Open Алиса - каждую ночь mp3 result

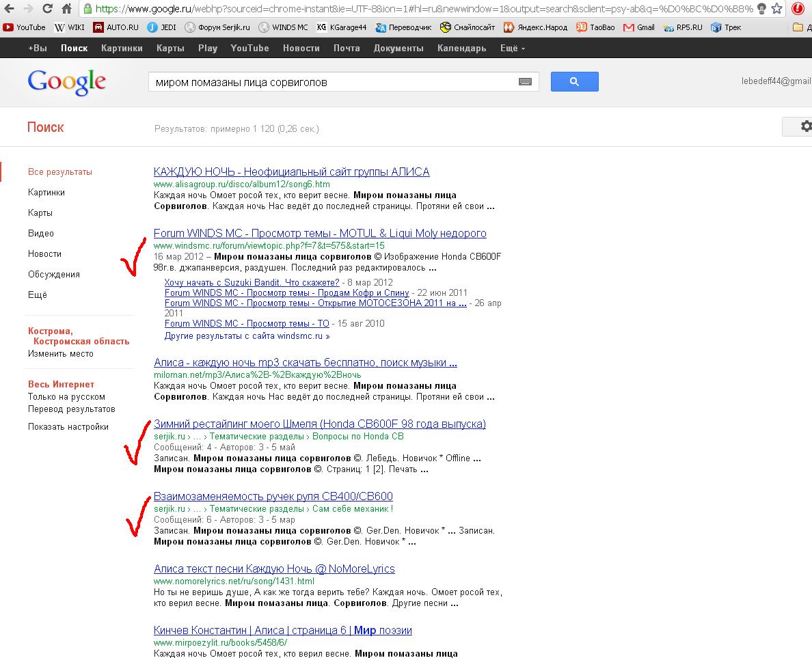pyautogui.click(x=306, y=363)
